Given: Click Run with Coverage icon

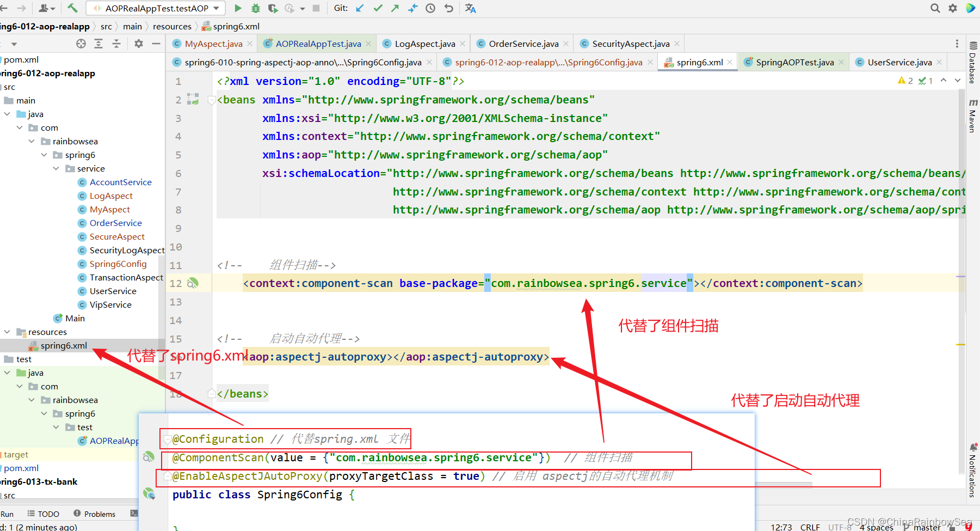Looking at the screenshot, I should click(x=273, y=8).
